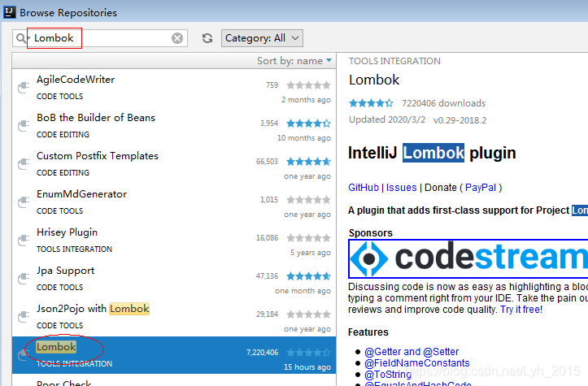Click the plug icon for AgileCodeWriter
Screen dimensions: 588x386
pyautogui.click(x=24, y=88)
